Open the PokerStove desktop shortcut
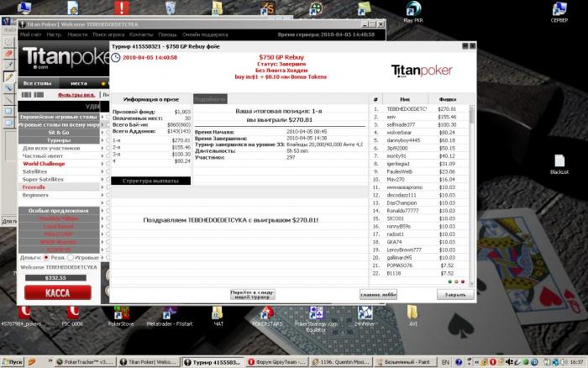Viewport: 588px width, 368px height. click(121, 316)
